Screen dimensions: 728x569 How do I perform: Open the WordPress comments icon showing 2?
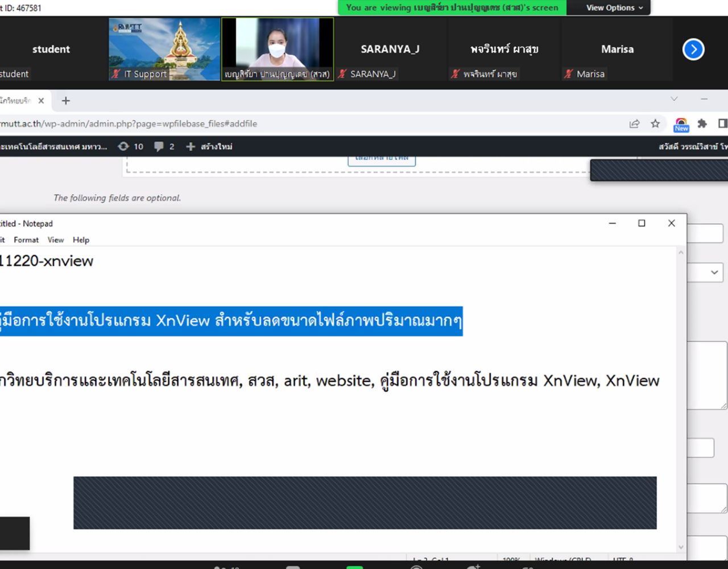tap(164, 147)
